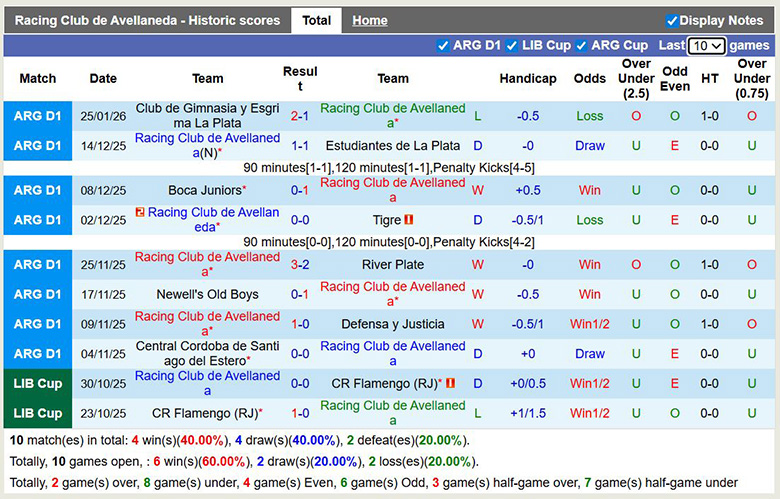Switch to the Home tab
The width and height of the screenshot is (780, 499).
pos(370,20)
